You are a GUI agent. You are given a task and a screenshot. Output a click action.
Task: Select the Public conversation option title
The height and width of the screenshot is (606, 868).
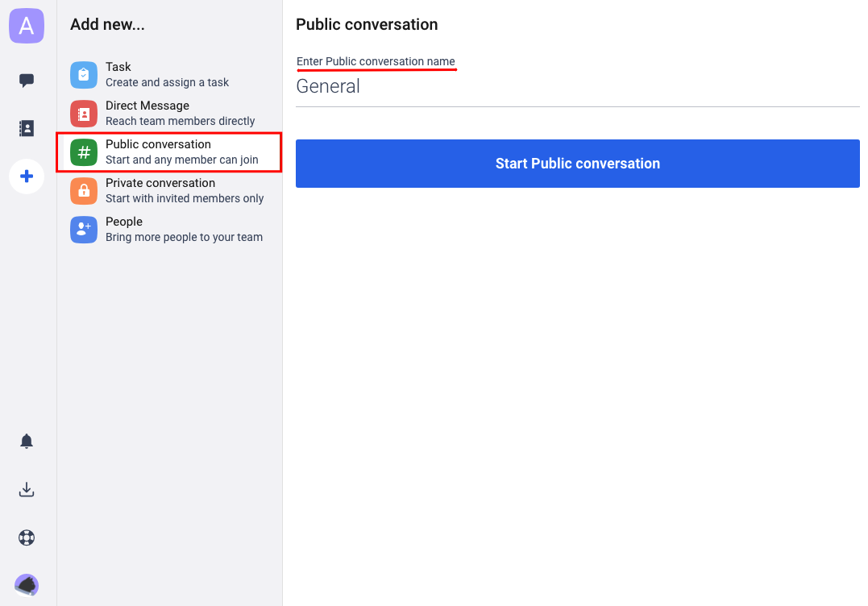[158, 144]
